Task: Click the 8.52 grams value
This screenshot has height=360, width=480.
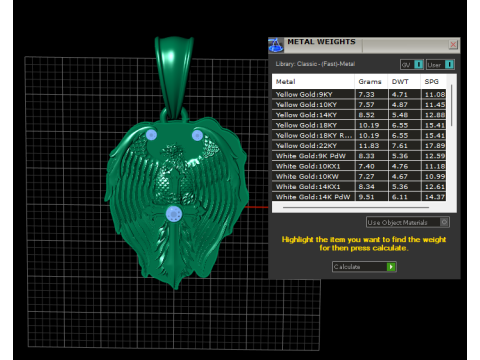Action: 366,115
